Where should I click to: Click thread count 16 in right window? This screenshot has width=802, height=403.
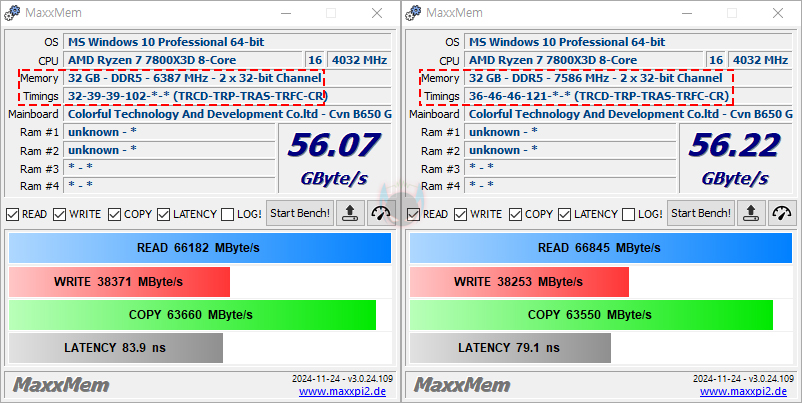click(x=716, y=60)
